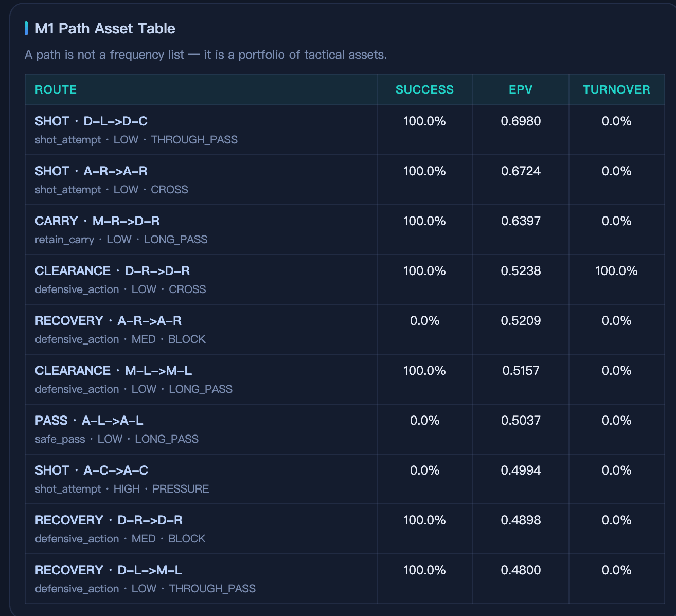Image resolution: width=676 pixels, height=616 pixels.
Task: Click the retain_carry · LOW · LONG_PASS description
Action: pos(121,240)
